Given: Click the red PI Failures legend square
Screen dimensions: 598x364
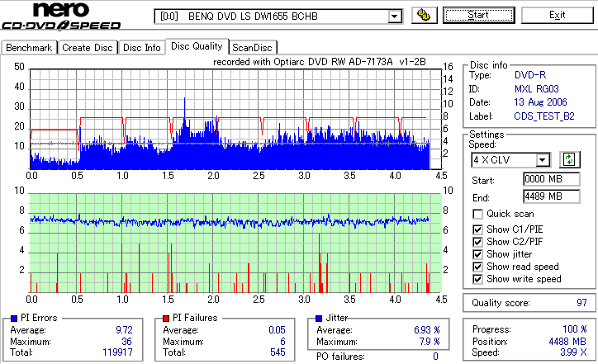Looking at the screenshot, I should click(x=166, y=318).
